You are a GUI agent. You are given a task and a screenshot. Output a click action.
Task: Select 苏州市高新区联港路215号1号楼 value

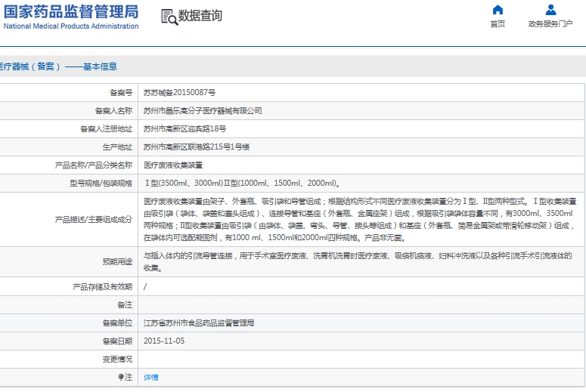pyautogui.click(x=197, y=147)
